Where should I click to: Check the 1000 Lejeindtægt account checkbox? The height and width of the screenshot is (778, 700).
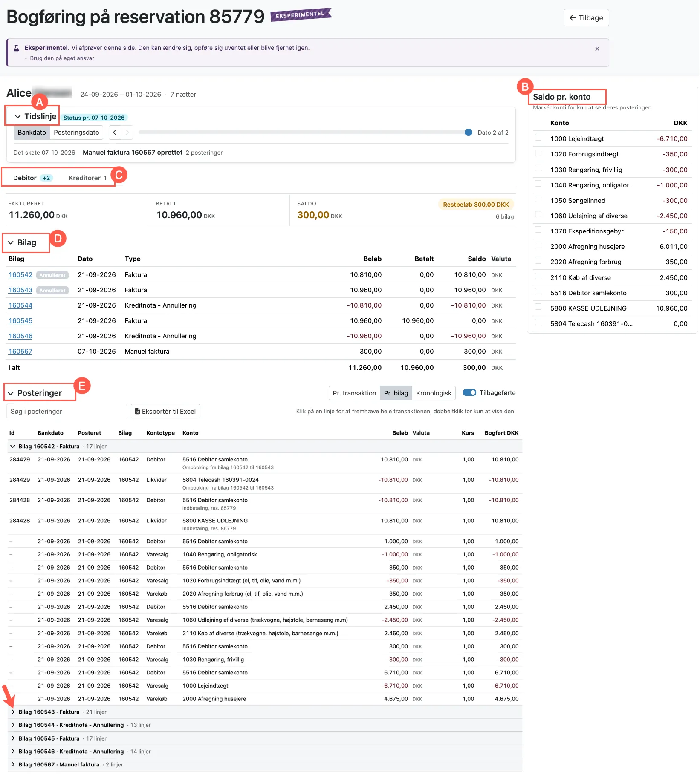(538, 137)
